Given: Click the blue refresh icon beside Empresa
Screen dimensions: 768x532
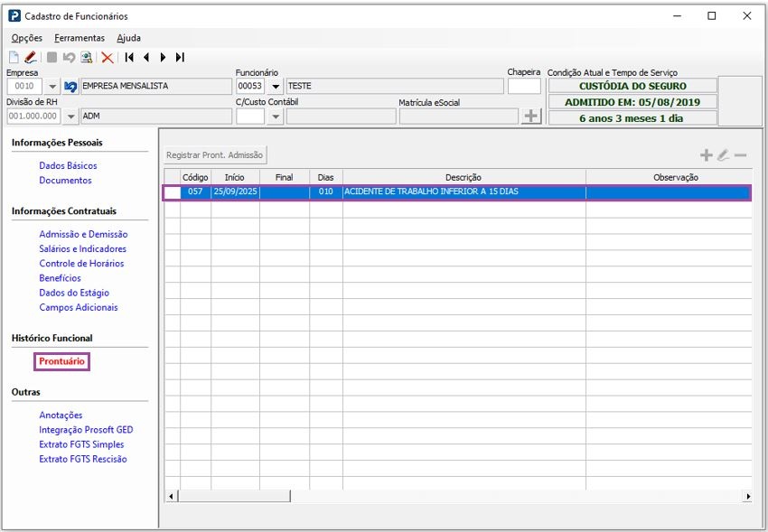Looking at the screenshot, I should (70, 87).
